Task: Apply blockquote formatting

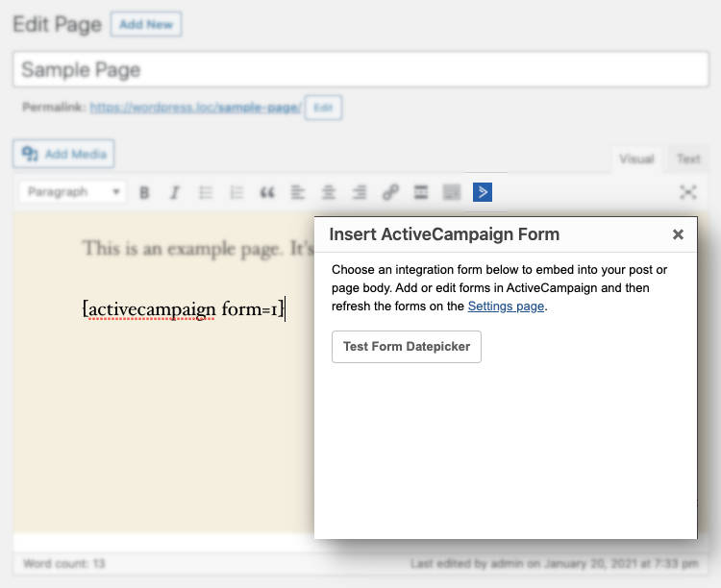Action: coord(267,192)
